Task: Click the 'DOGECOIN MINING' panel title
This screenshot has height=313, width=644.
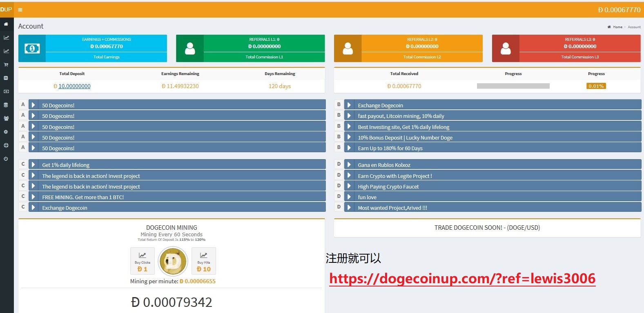Action: coord(172,228)
